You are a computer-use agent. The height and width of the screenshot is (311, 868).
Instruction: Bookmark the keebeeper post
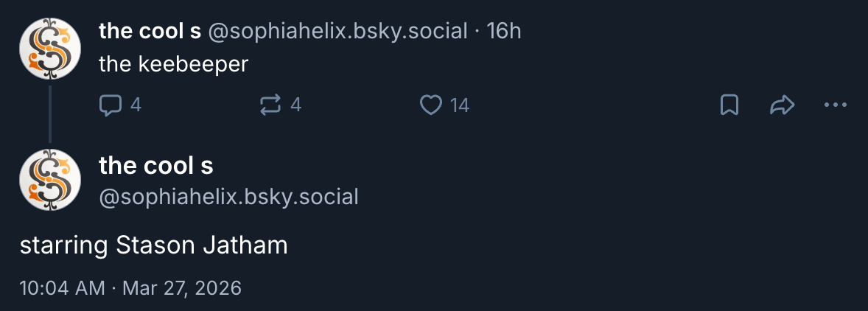click(x=729, y=105)
